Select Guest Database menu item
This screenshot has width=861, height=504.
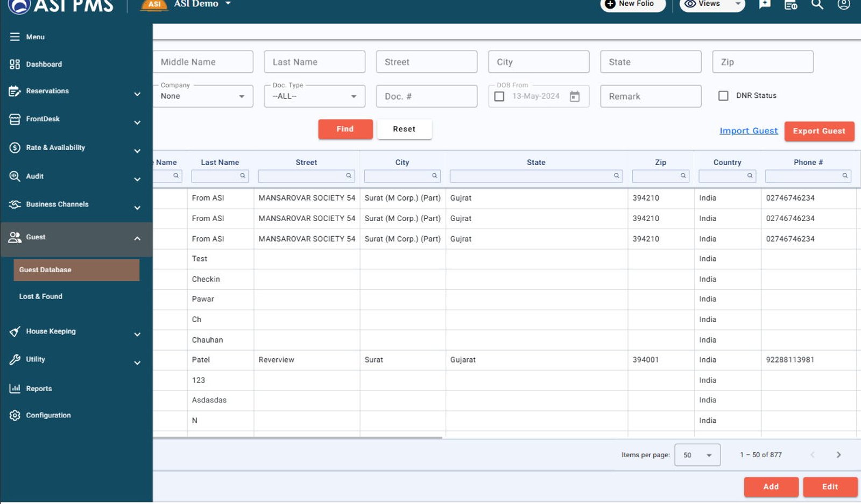(x=76, y=270)
